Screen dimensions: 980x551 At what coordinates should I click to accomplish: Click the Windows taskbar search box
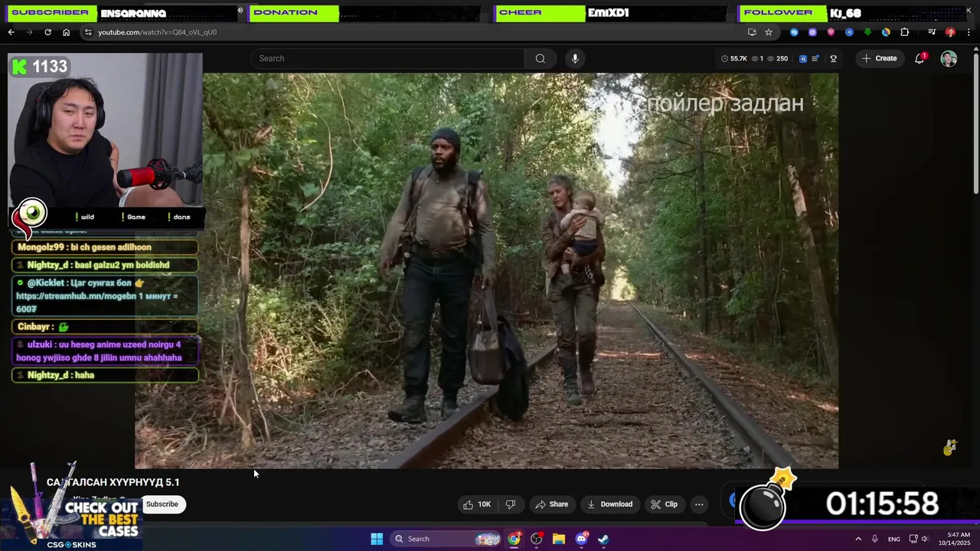point(447,539)
